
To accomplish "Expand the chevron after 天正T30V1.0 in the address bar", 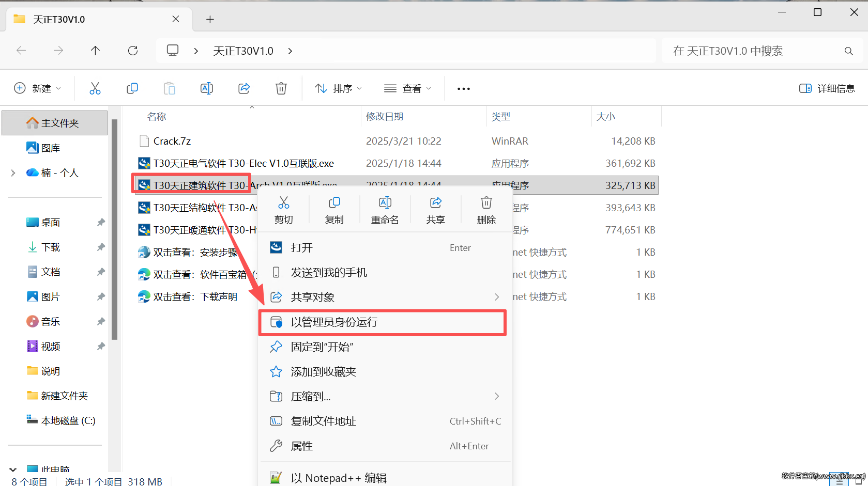I will tap(290, 51).
